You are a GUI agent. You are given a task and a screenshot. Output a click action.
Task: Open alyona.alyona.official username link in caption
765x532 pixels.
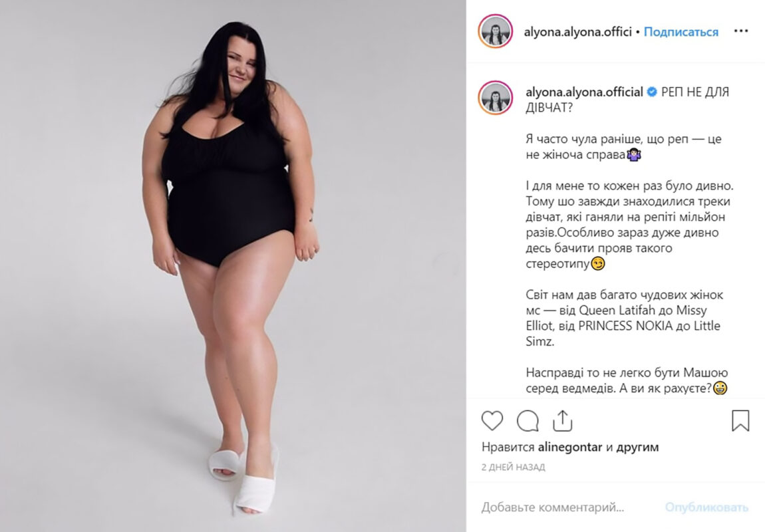[x=584, y=92]
